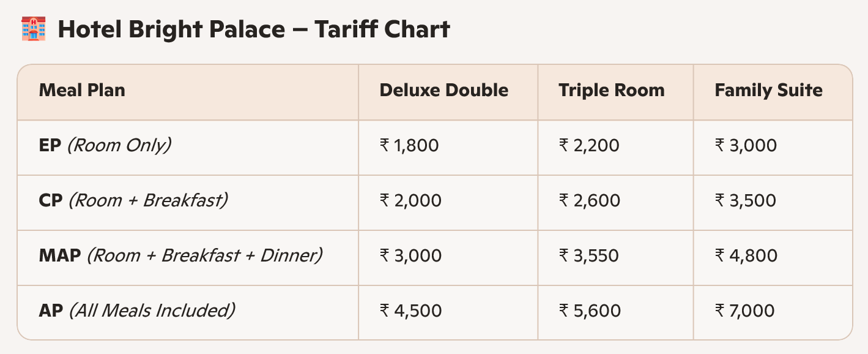Viewport: 868px width, 354px height.
Task: Click the ₹ 2,600 price cell
Action: click(590, 201)
